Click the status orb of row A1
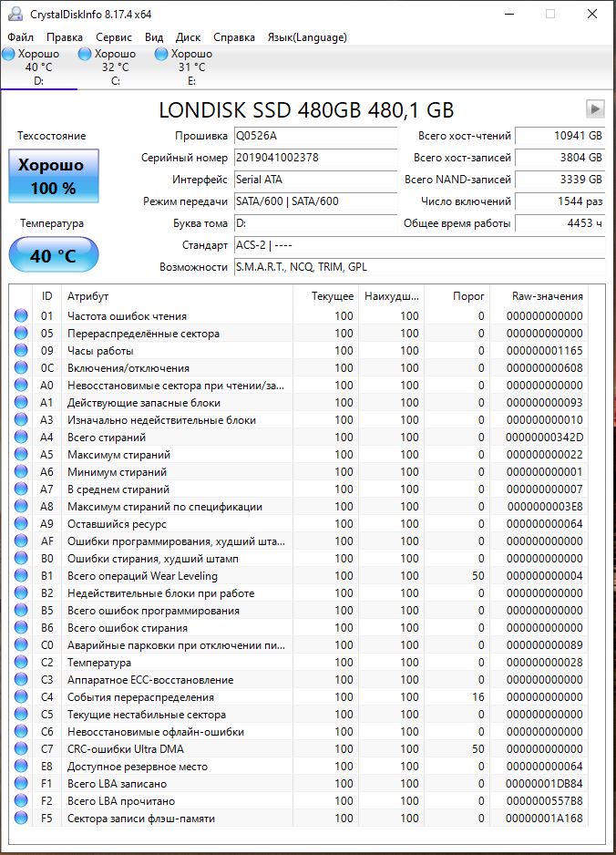 pyautogui.click(x=21, y=402)
